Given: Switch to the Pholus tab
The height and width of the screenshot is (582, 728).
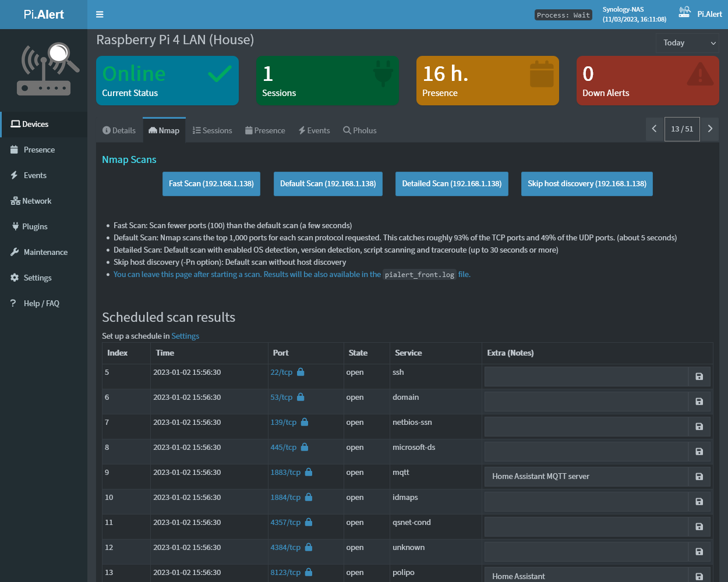Looking at the screenshot, I should [359, 130].
